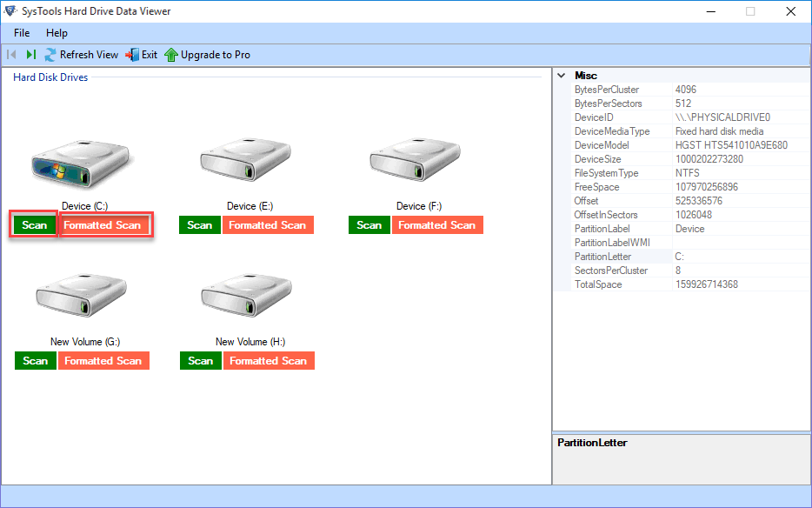This screenshot has height=508, width=812.
Task: Select the PartitionLetter property row
Action: point(690,257)
